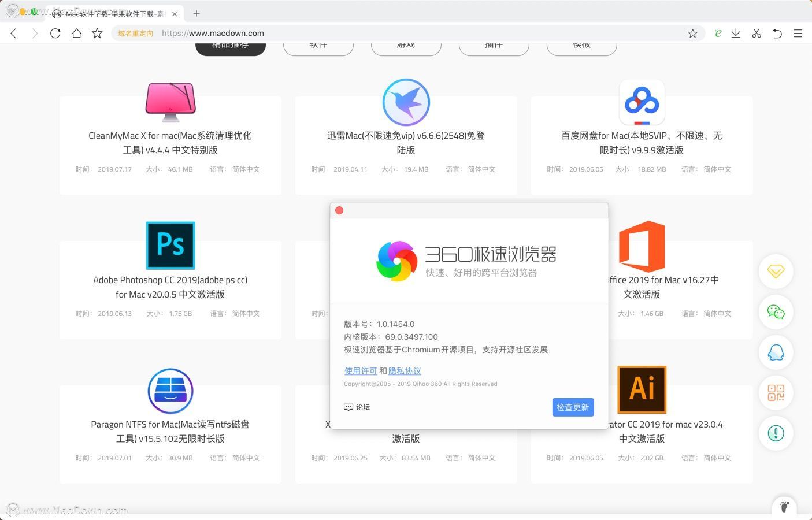
Task: Select the Mac软件下载 browser tab
Action: (114, 13)
